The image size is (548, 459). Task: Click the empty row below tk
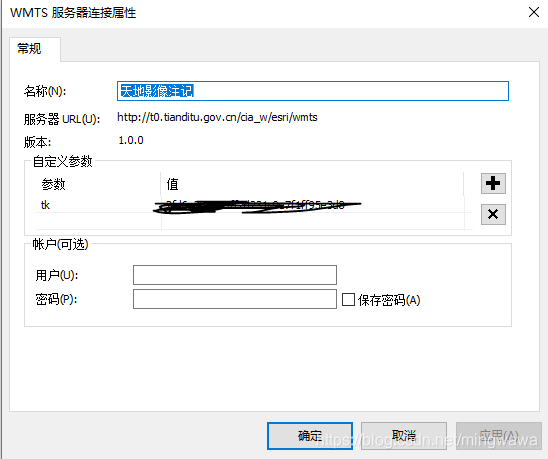pyautogui.click(x=254, y=221)
